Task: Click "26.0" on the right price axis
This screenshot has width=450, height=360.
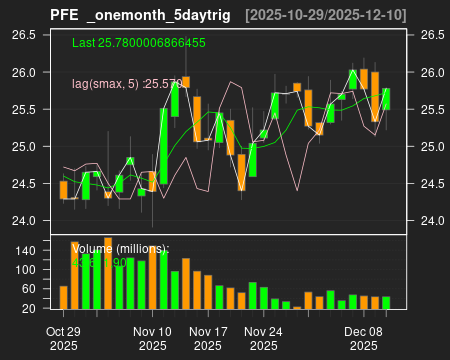Action: (x=433, y=72)
